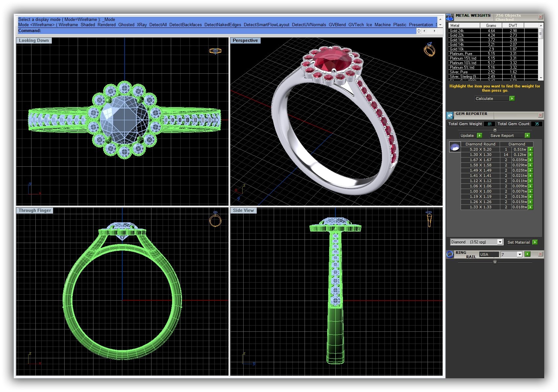558x392 pixels.
Task: Click the Ring Rail blue ring icon
Action: (x=450, y=254)
